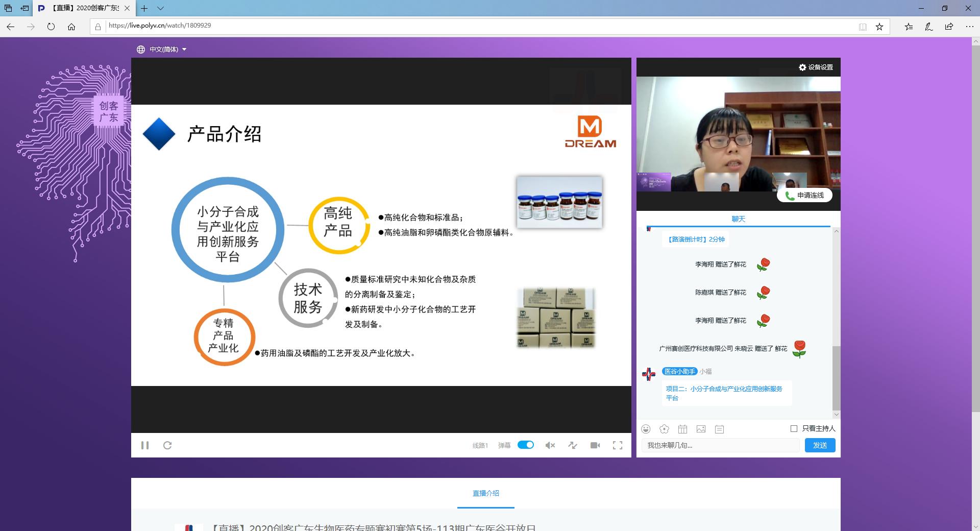Click the image sharing icon in chat toolbar

click(701, 429)
